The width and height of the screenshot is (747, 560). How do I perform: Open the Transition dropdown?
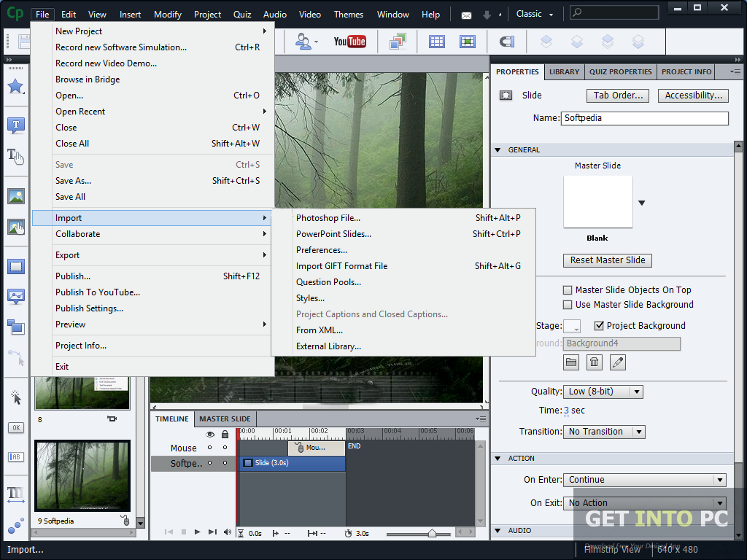coord(604,432)
